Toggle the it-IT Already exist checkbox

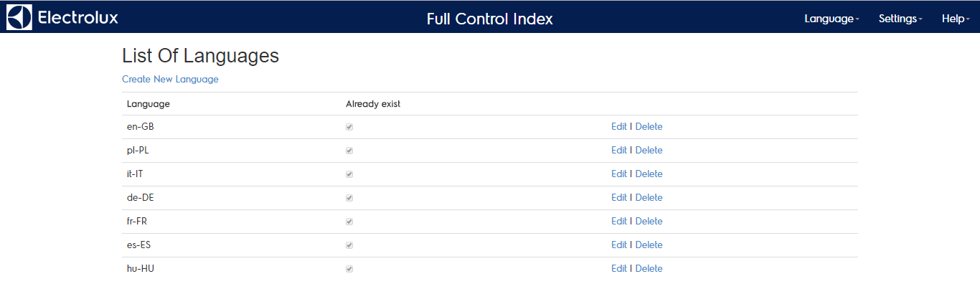349,174
